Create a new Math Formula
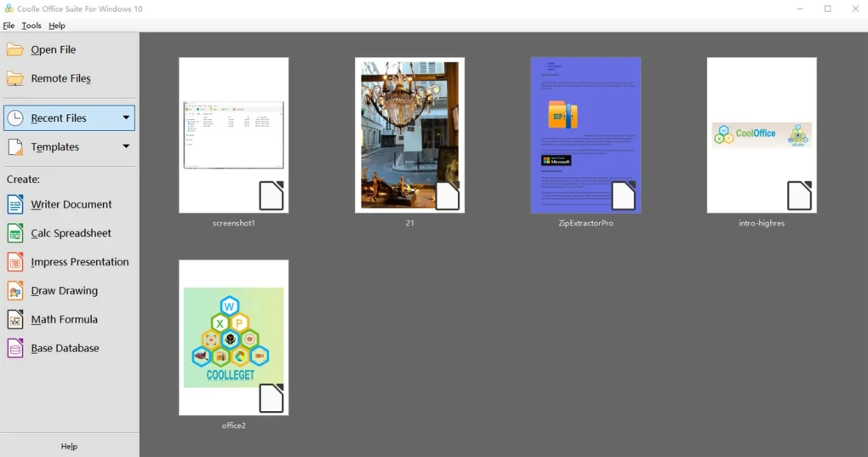 [69, 319]
